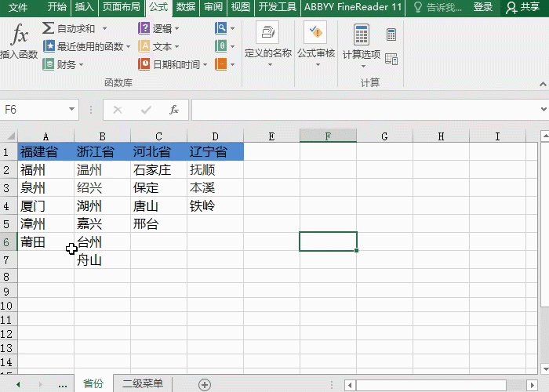This screenshot has height=392, width=549.
Task: Switch to Developer (开发工具) tab
Action: [278, 7]
